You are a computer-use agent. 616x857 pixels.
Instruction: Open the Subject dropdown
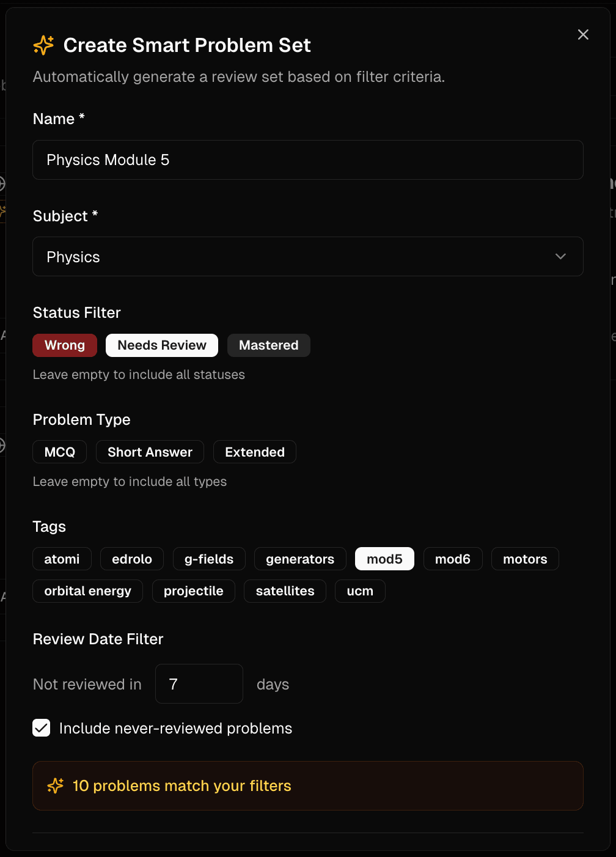click(308, 256)
